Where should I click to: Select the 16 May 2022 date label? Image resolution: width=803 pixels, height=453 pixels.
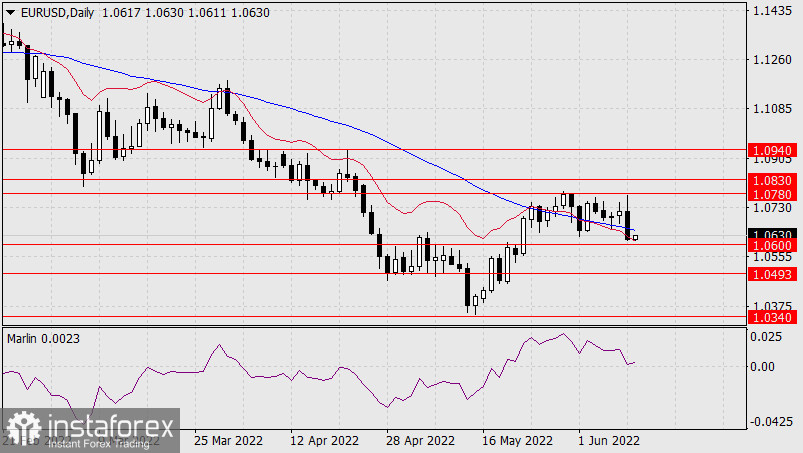[x=517, y=441]
